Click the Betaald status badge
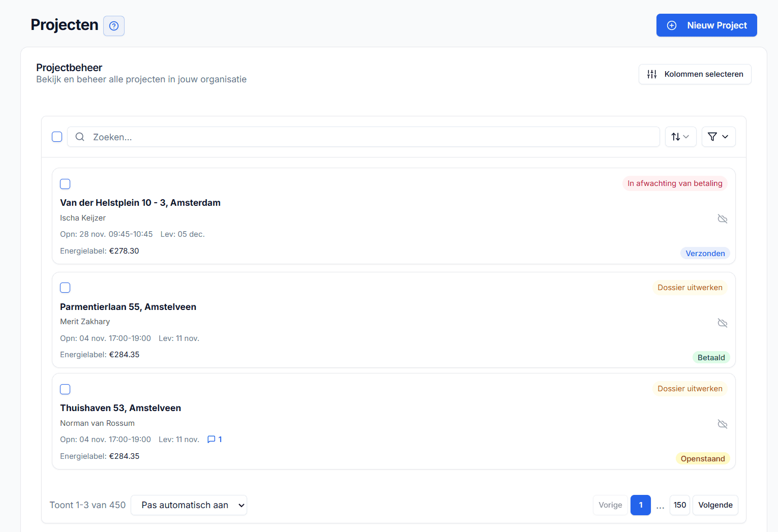778x532 pixels. 711,357
